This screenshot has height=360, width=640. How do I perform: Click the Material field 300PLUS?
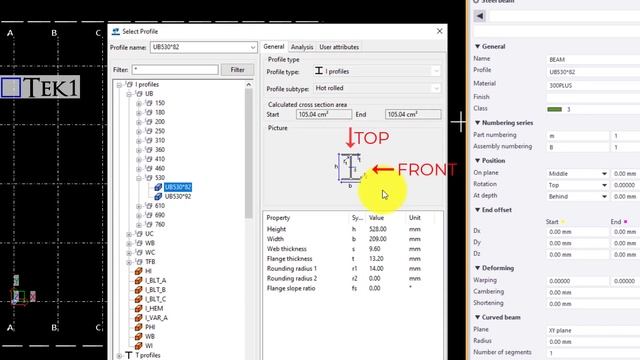point(593,86)
